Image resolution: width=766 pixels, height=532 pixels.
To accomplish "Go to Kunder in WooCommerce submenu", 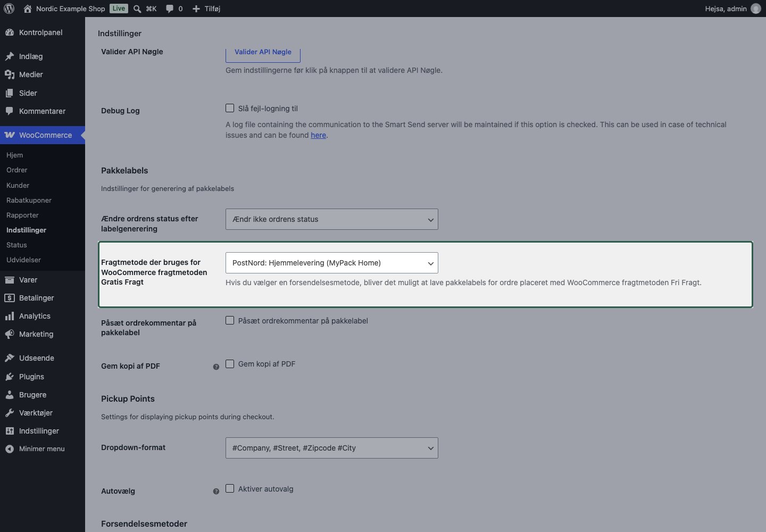I will tap(18, 186).
